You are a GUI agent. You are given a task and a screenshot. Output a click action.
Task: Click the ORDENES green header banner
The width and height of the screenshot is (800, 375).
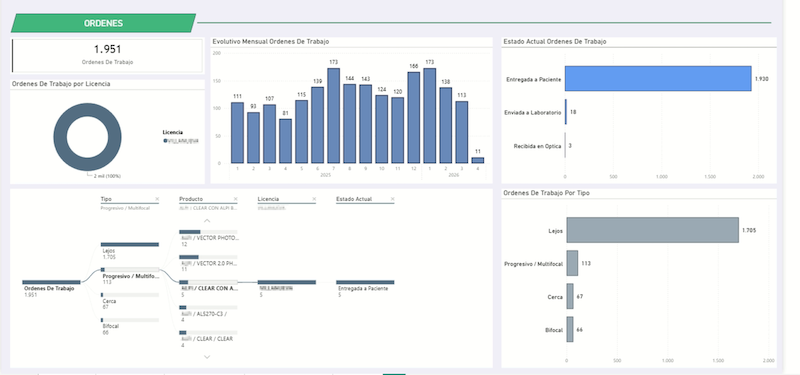pyautogui.click(x=104, y=23)
